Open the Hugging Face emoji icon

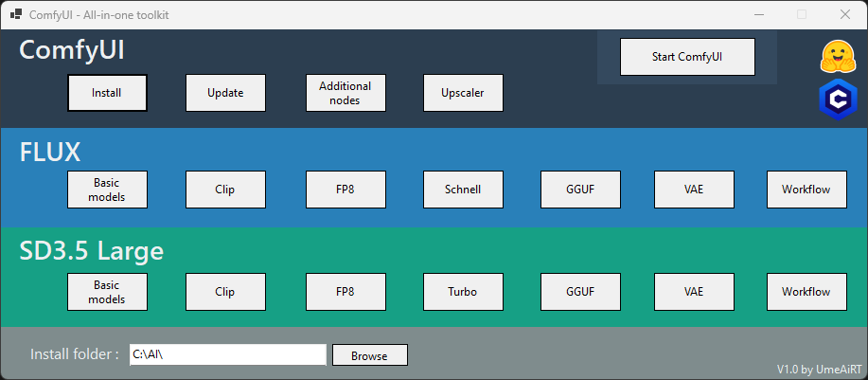coord(838,56)
